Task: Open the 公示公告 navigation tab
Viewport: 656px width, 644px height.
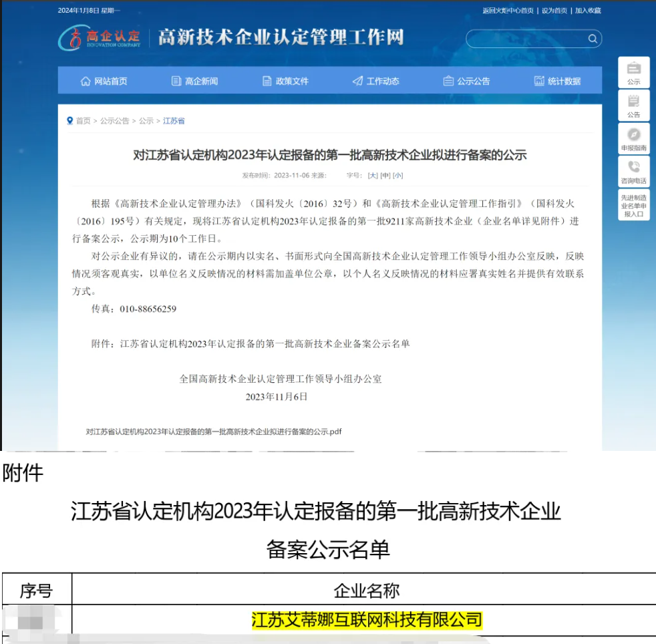Action: click(466, 82)
